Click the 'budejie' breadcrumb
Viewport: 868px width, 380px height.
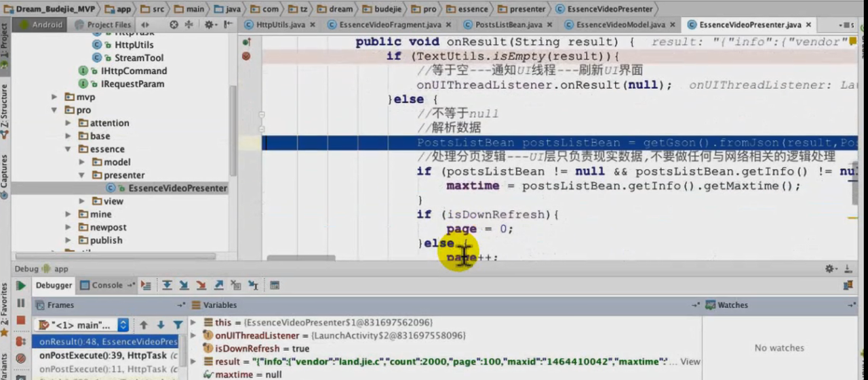point(382,9)
